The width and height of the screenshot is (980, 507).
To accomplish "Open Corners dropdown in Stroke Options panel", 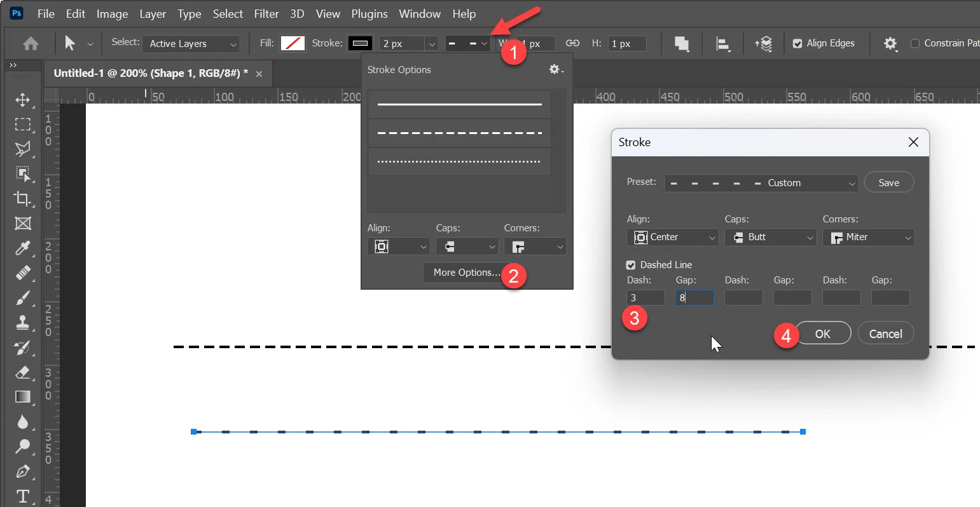I will click(535, 247).
